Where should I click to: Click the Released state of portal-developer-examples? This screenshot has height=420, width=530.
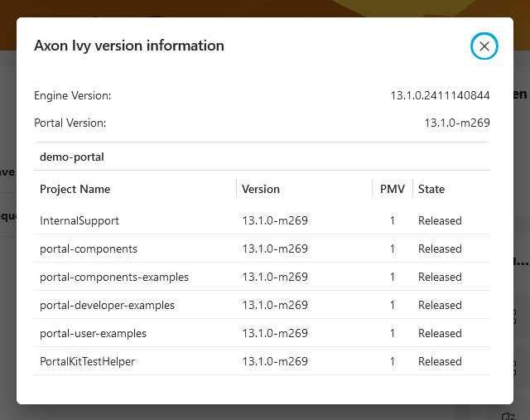[x=440, y=305]
